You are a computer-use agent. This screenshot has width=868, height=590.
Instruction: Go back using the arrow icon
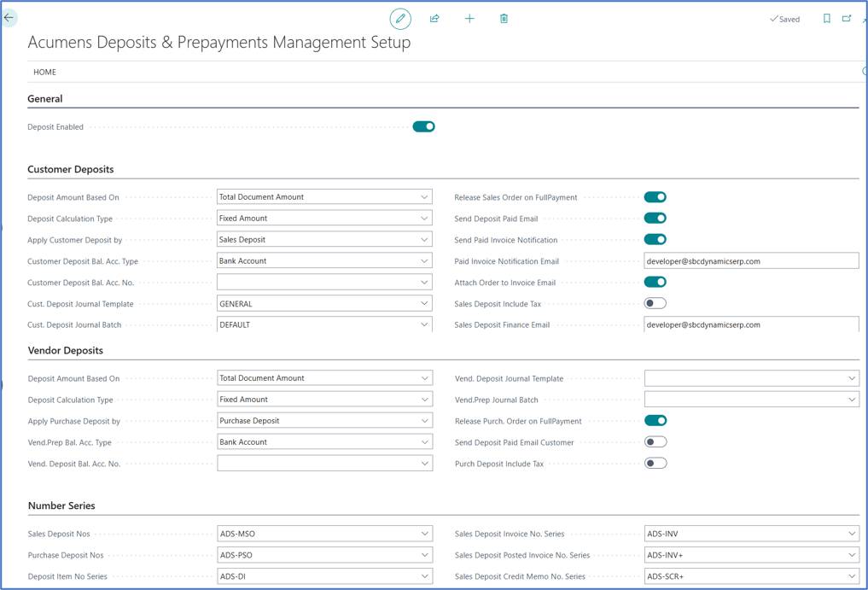point(9,18)
